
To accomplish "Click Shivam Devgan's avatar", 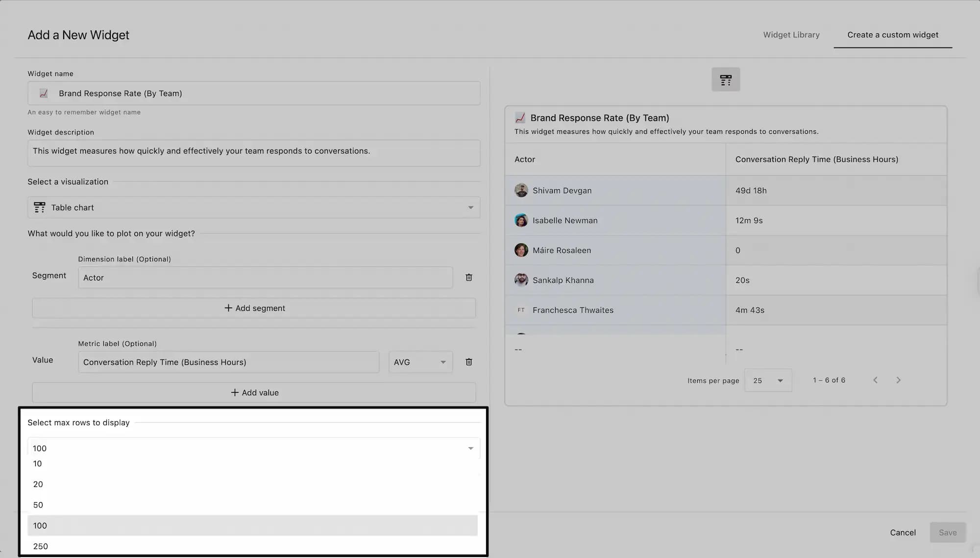I will point(521,190).
